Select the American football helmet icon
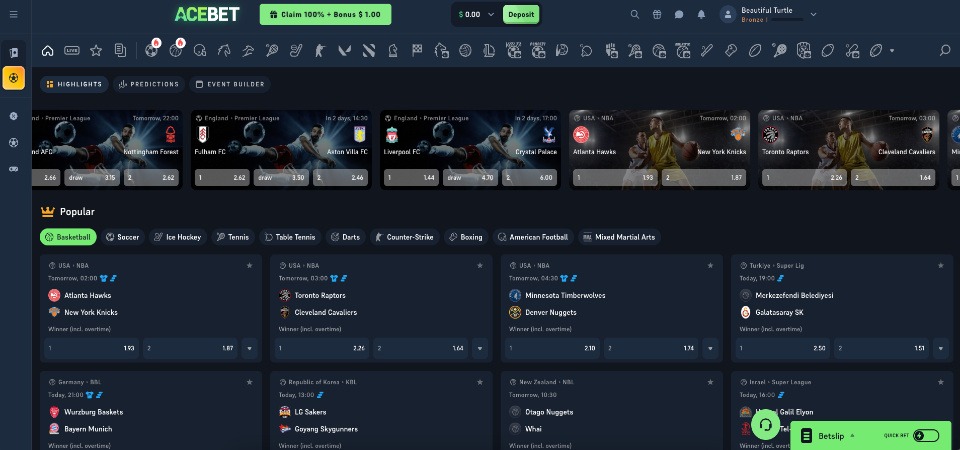960x450 pixels. tap(200, 51)
